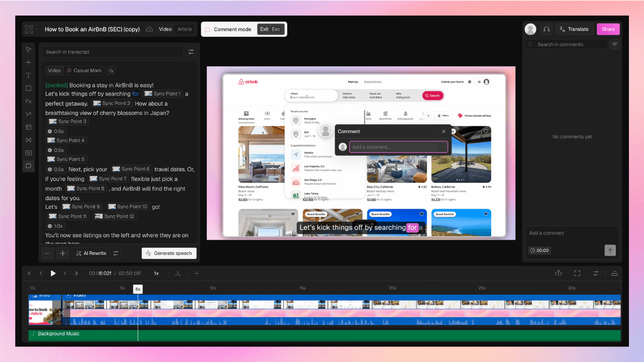Viewport: 644px width, 362px height.
Task: Switch to Video mode tab
Action: click(165, 29)
